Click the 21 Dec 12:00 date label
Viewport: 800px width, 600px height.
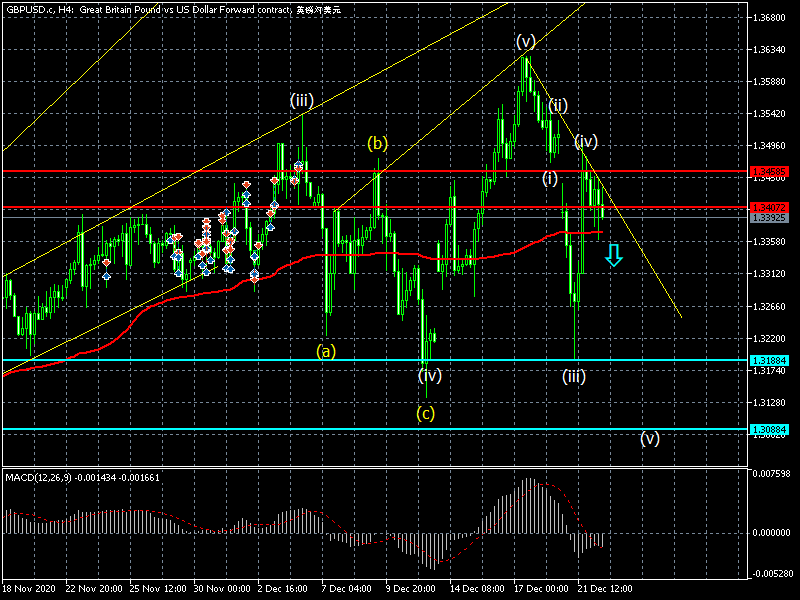(x=605, y=588)
